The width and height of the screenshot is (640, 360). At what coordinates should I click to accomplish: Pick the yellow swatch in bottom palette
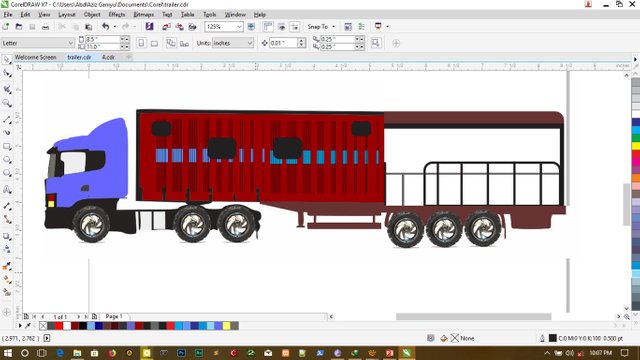227,326
